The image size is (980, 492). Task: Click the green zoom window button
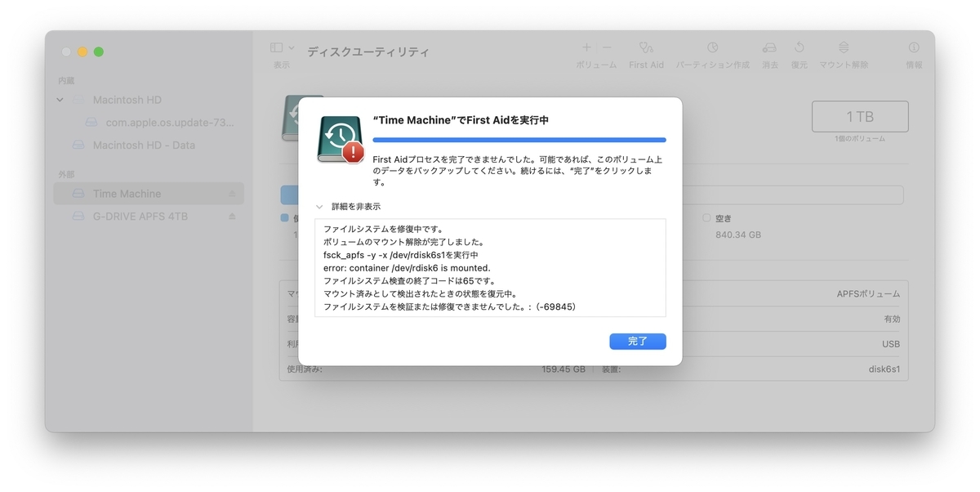point(99,52)
